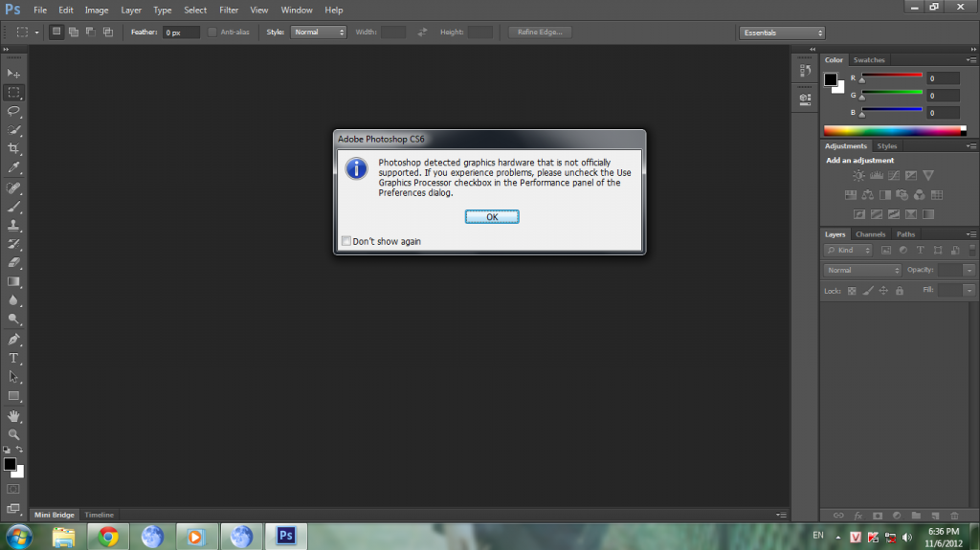Select the Clone Stamp tool
Screen dimensions: 980x550
(13, 225)
